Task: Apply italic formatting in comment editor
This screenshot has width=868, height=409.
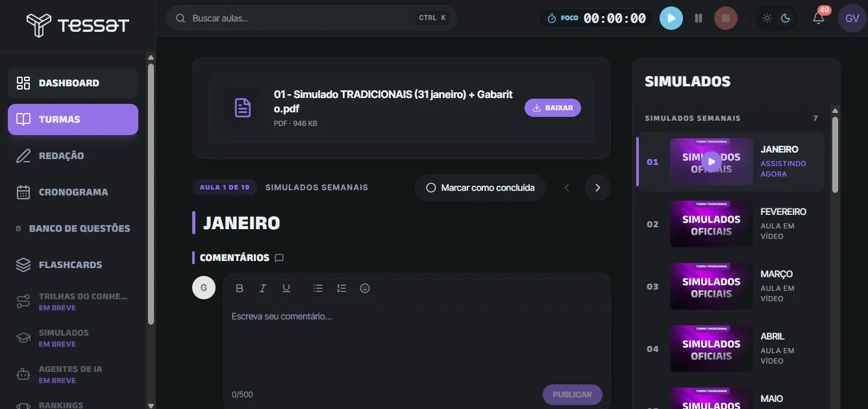Action: (x=263, y=288)
